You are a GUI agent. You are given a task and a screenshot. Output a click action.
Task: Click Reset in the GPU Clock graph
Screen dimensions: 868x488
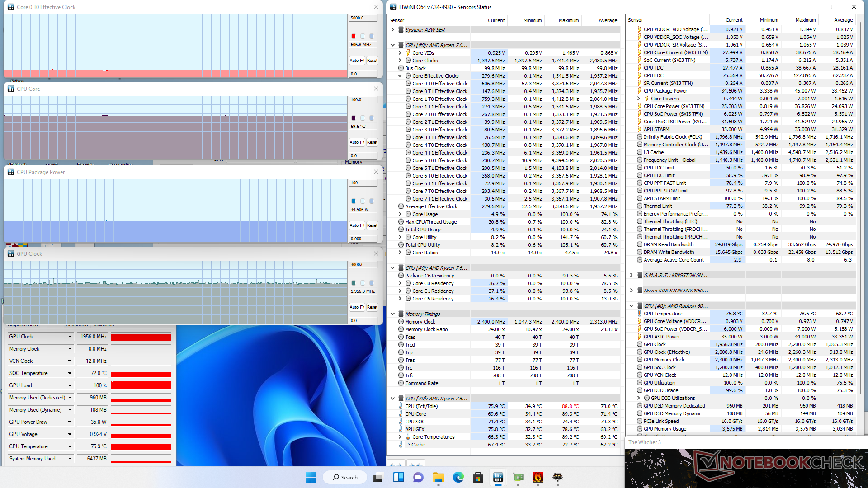pos(372,307)
